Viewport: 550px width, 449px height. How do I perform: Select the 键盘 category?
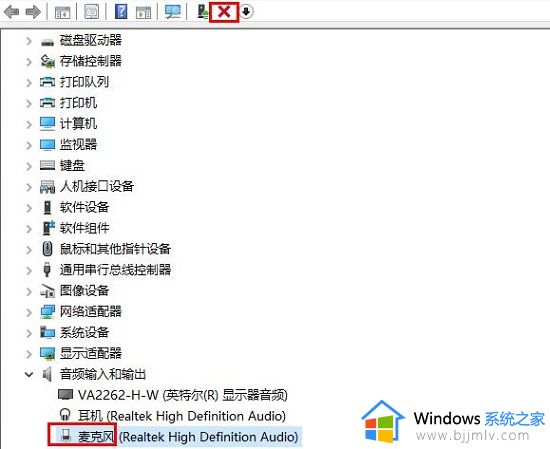(x=72, y=165)
